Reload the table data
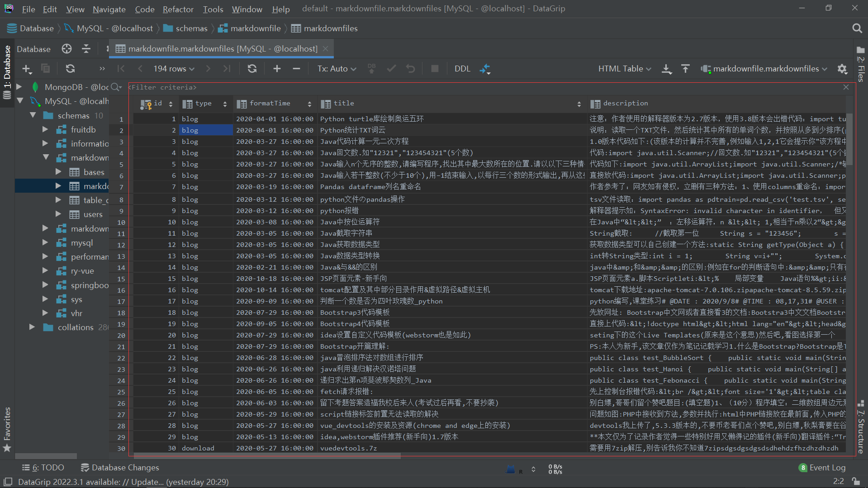868x488 pixels. (252, 69)
